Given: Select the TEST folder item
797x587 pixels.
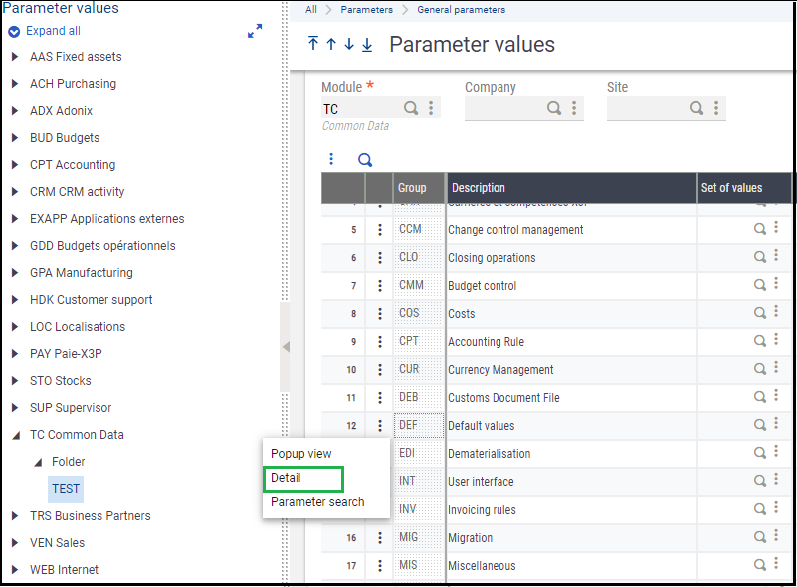Looking at the screenshot, I should 66,489.
